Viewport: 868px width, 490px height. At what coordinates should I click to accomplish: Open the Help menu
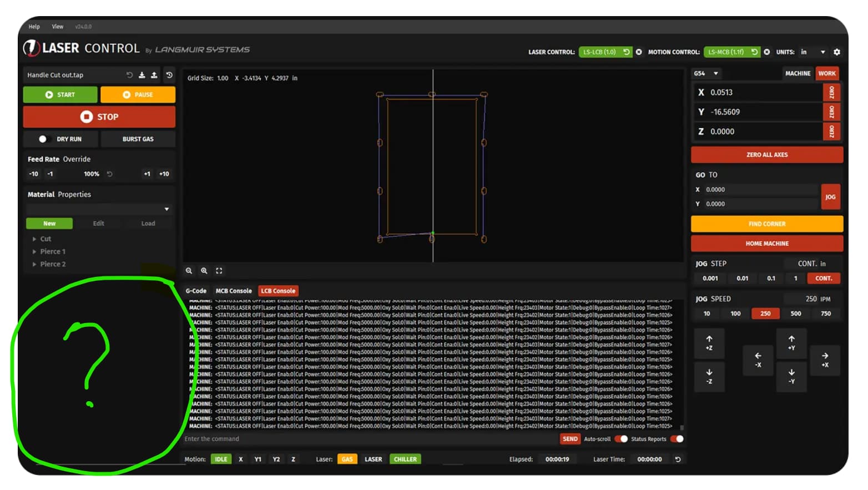click(34, 27)
